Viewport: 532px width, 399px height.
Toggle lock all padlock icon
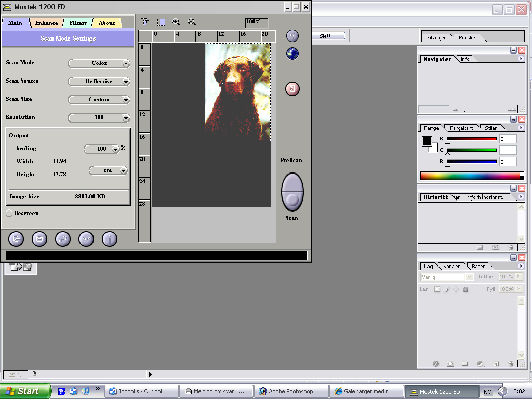(x=466, y=289)
